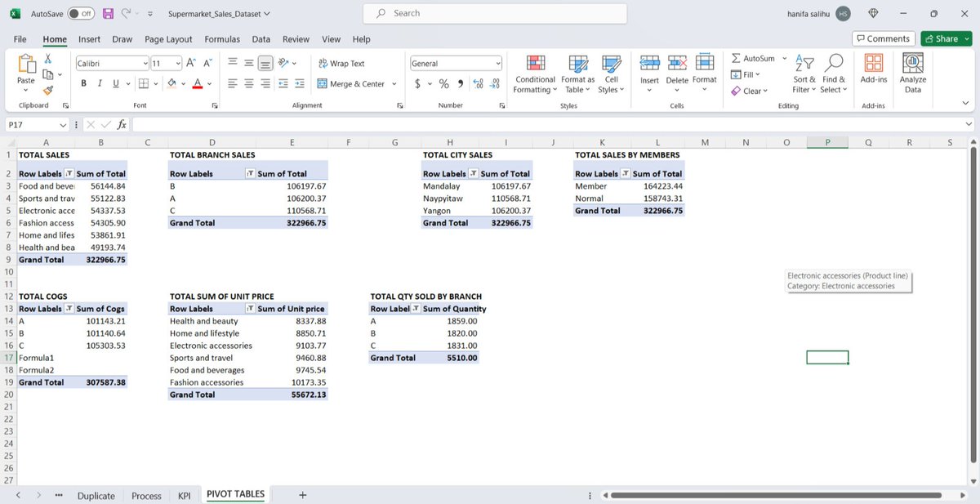Decrease font size with the small A icon
Viewport: 980px width, 504px height.
(207, 63)
